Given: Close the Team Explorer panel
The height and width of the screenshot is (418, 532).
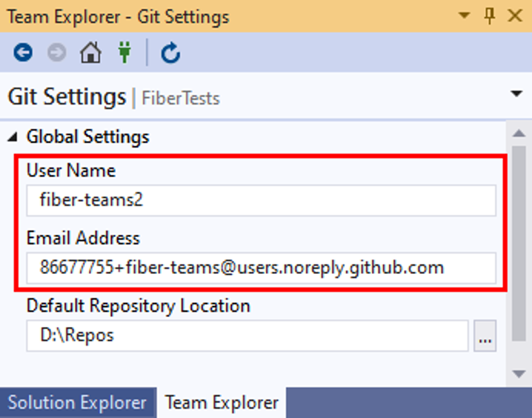Looking at the screenshot, I should pos(515,16).
